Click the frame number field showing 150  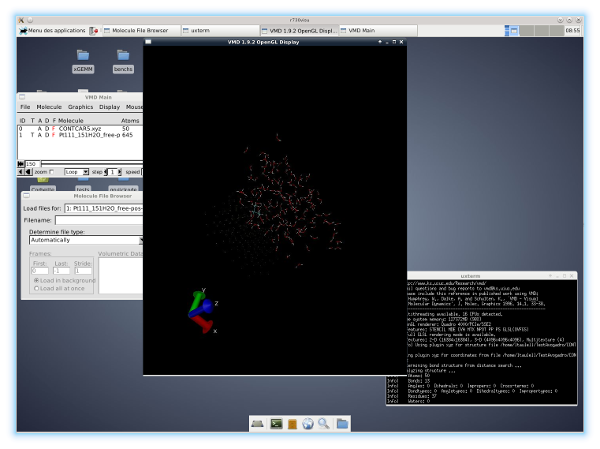32,164
